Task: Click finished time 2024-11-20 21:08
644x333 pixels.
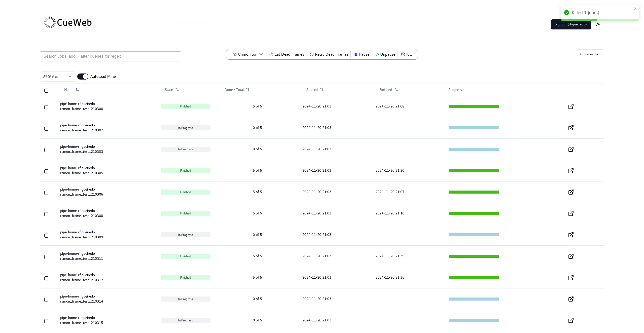Action: coord(390,106)
